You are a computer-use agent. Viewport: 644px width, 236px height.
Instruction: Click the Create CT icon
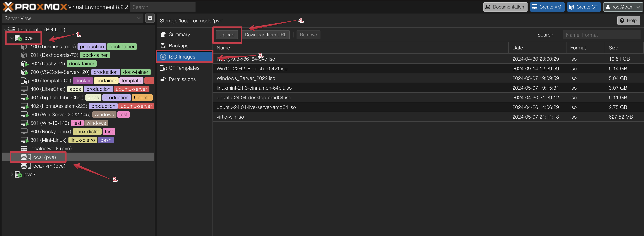click(571, 7)
